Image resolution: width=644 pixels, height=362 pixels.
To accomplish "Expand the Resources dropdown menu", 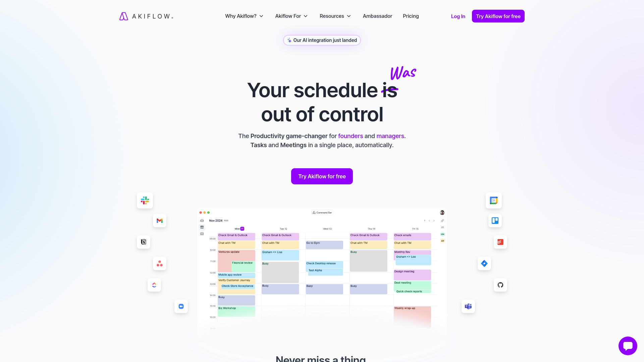I will (x=335, y=16).
